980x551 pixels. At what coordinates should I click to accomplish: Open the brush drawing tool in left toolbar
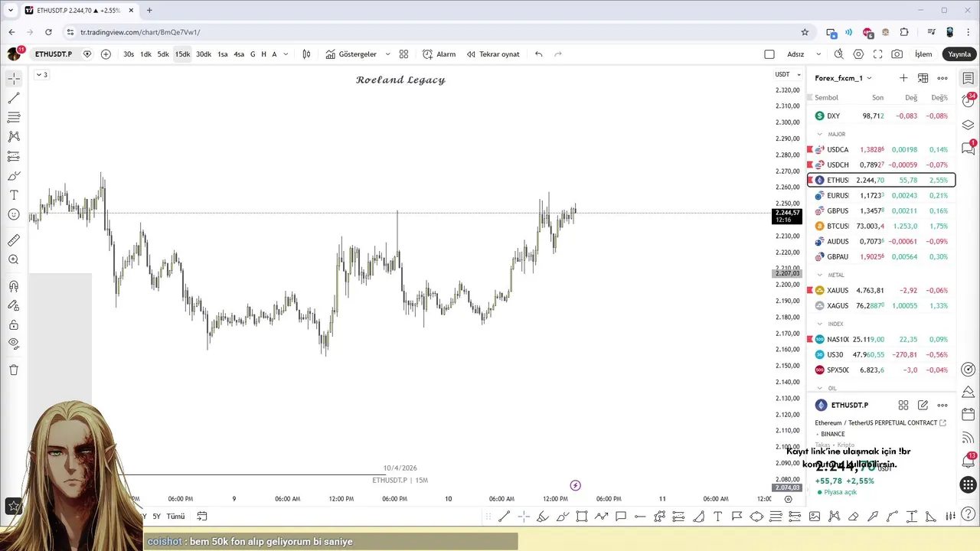click(14, 176)
